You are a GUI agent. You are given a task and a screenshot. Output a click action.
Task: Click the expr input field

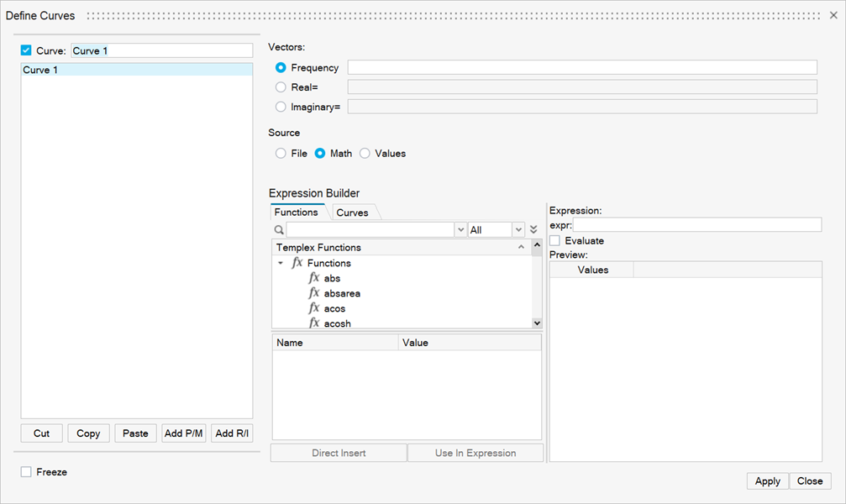click(696, 225)
